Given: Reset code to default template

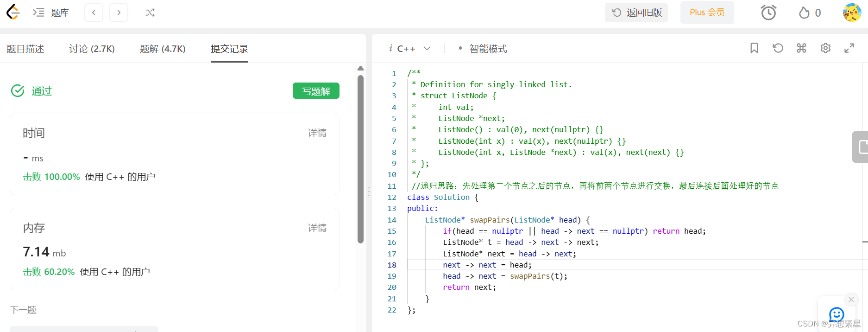Looking at the screenshot, I should point(778,48).
